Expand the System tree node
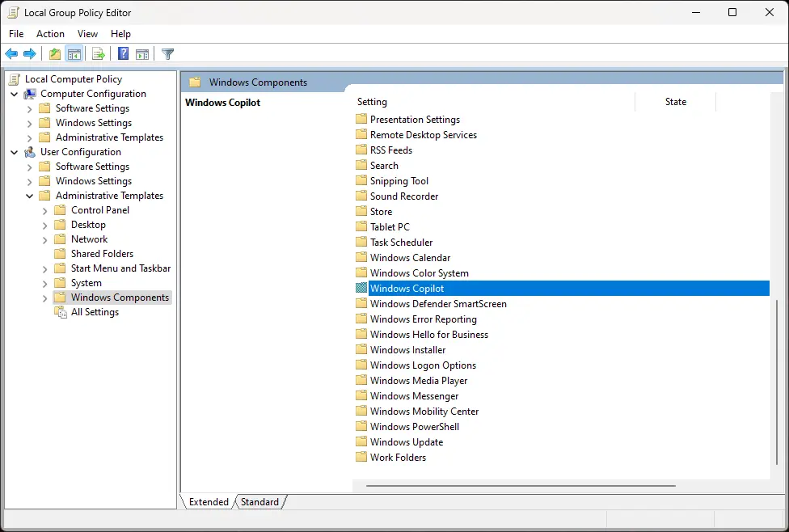This screenshot has height=532, width=789. (44, 284)
